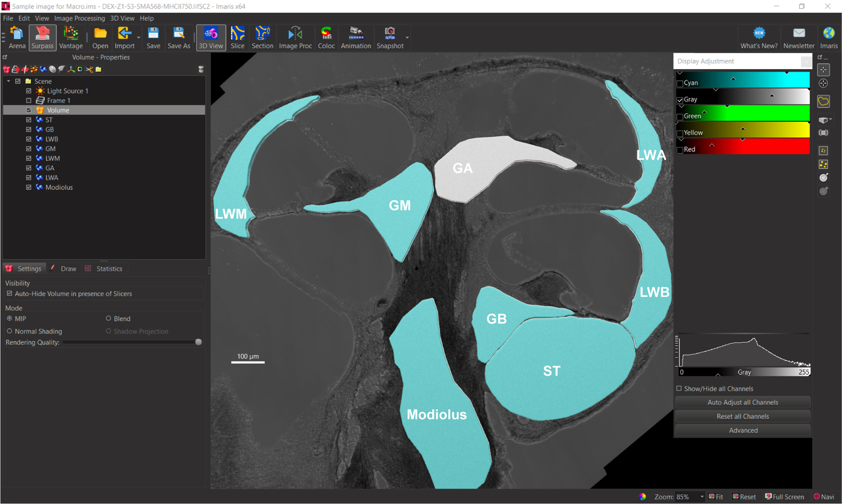Click the Section view icon
Image resolution: width=842 pixels, height=504 pixels.
pos(262,37)
